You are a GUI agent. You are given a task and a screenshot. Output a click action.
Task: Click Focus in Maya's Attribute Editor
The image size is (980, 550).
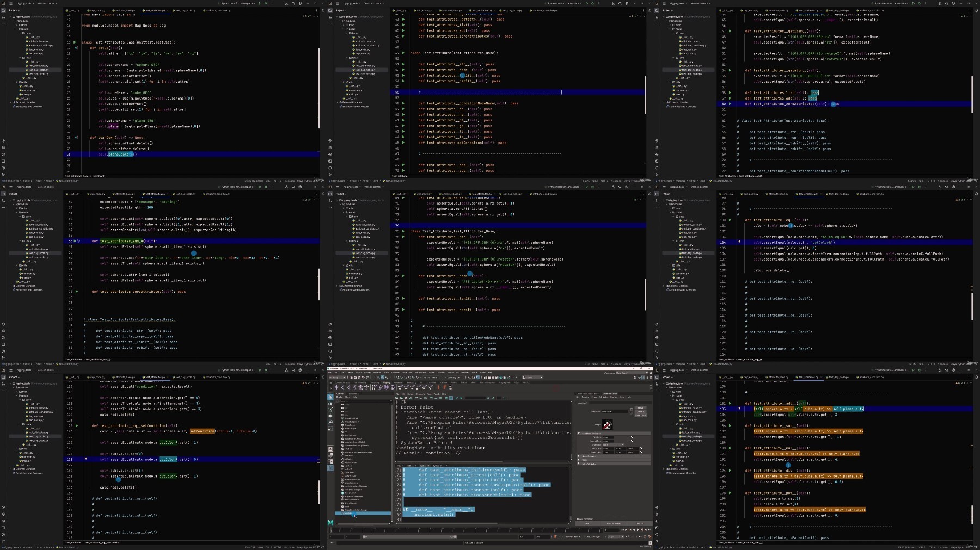[x=640, y=407]
